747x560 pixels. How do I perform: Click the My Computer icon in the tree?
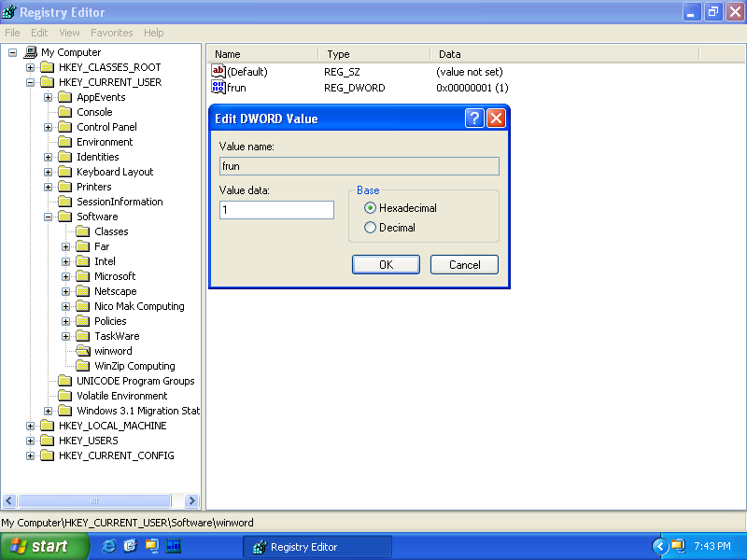tap(31, 52)
